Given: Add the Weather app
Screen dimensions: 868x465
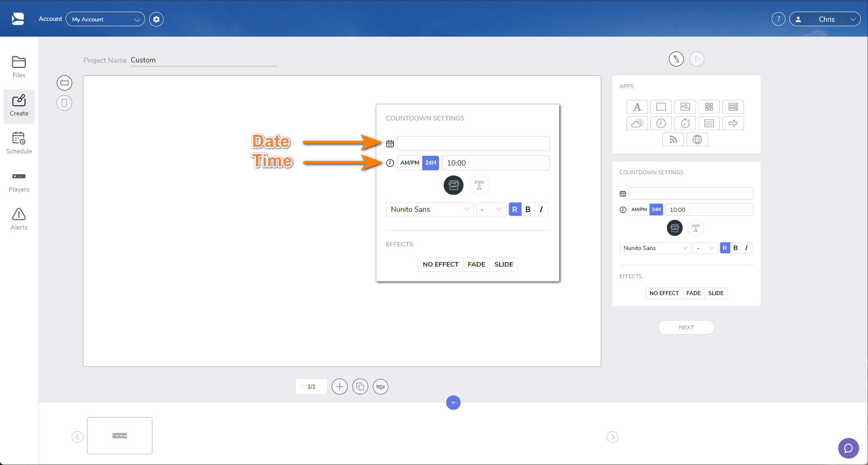Looking at the screenshot, I should (x=637, y=123).
